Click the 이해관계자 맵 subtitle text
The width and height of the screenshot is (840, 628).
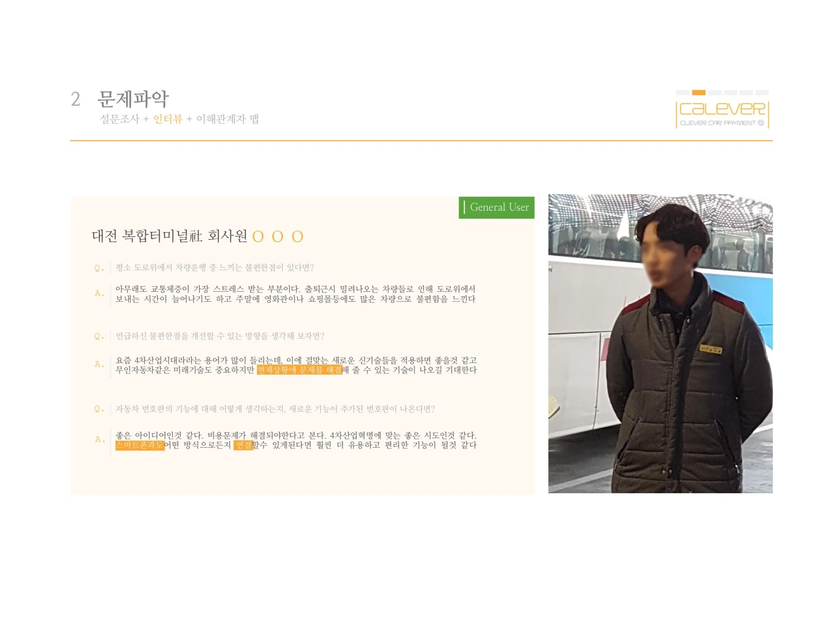pyautogui.click(x=227, y=119)
